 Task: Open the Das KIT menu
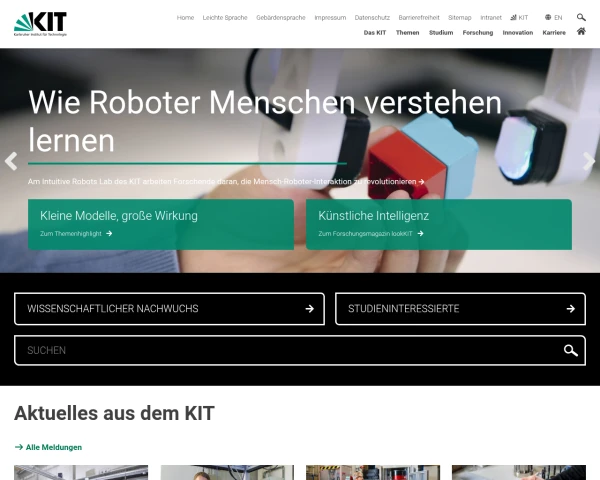tap(374, 32)
